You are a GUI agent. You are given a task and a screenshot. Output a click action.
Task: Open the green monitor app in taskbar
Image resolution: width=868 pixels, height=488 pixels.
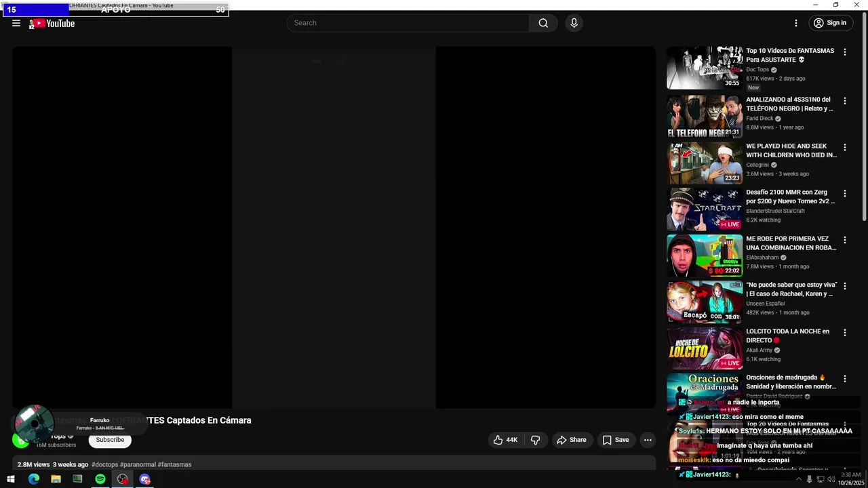[77, 479]
